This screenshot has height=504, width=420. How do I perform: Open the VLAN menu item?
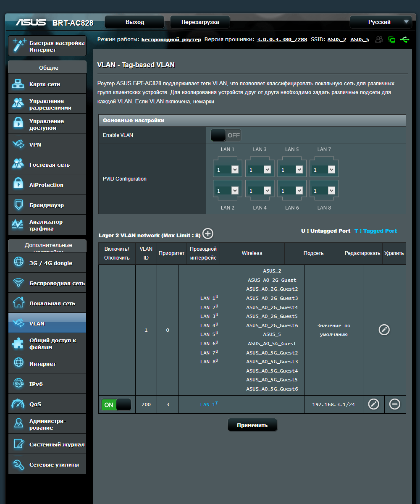[x=47, y=323]
